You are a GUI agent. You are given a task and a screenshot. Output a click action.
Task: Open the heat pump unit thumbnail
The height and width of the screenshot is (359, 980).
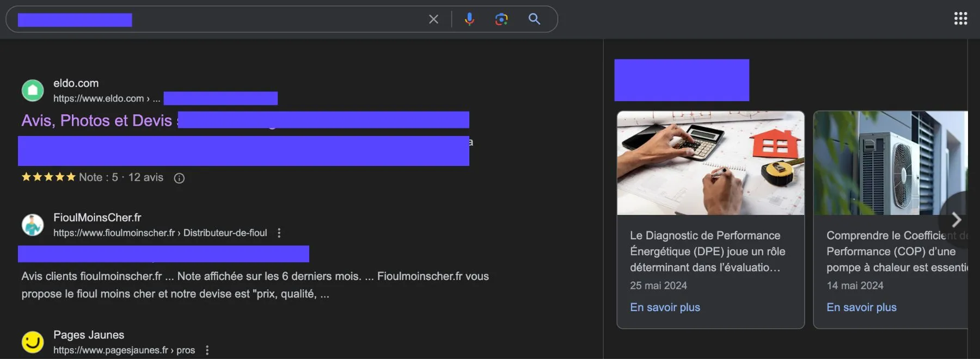[891, 163]
